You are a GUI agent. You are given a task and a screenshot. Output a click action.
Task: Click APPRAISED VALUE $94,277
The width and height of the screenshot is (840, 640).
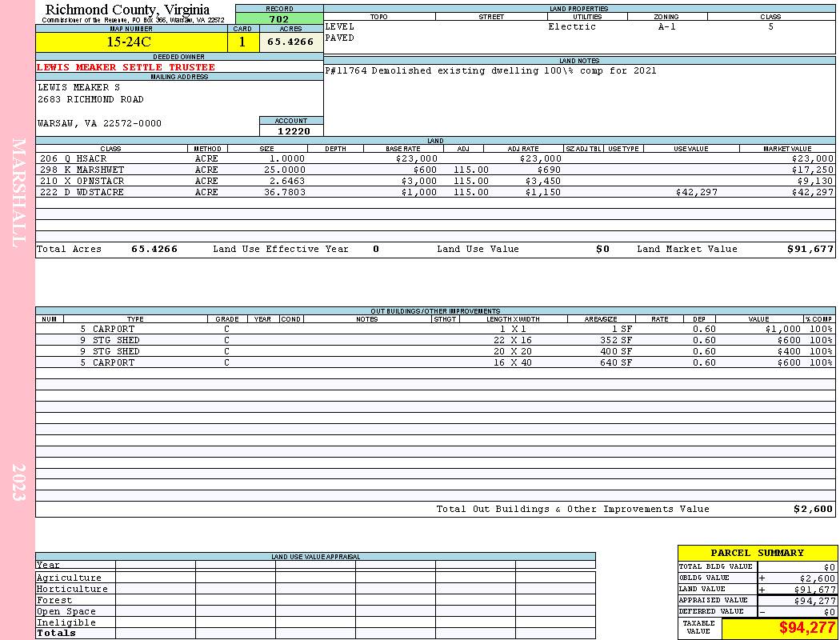[814, 601]
